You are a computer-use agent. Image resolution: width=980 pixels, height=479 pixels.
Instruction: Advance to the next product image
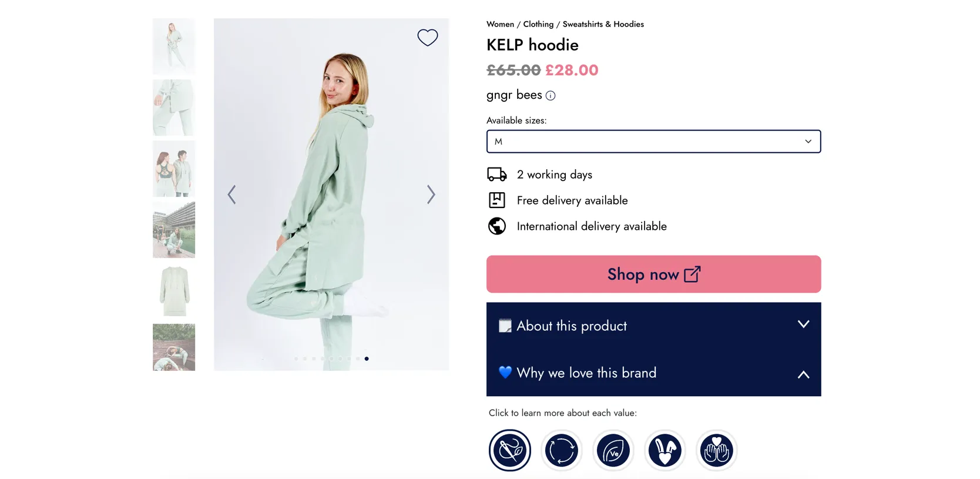tap(431, 194)
